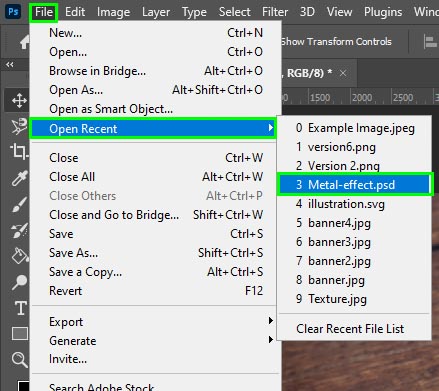The image size is (439, 391).
Task: Select the Rectangle shape tool
Action: coord(20,333)
